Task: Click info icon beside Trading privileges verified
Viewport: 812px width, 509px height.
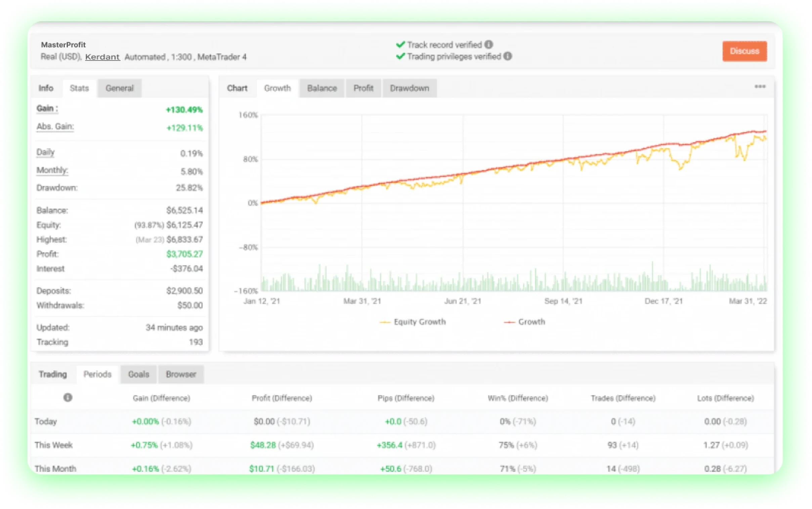Action: [x=508, y=56]
